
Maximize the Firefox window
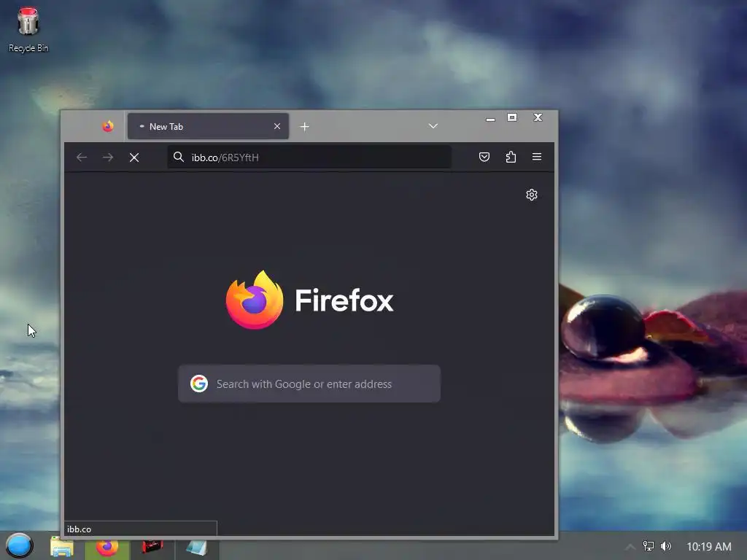pos(512,117)
